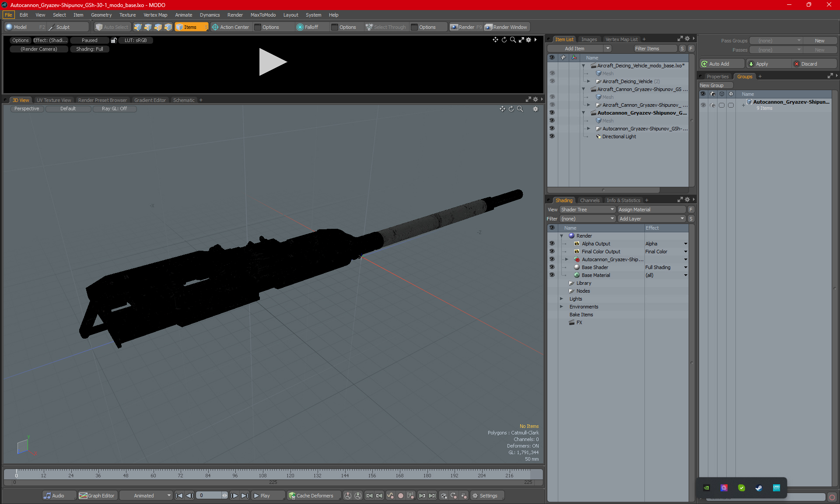Viewport: 840px width, 504px height.
Task: Open Graph Editor
Action: (x=97, y=496)
